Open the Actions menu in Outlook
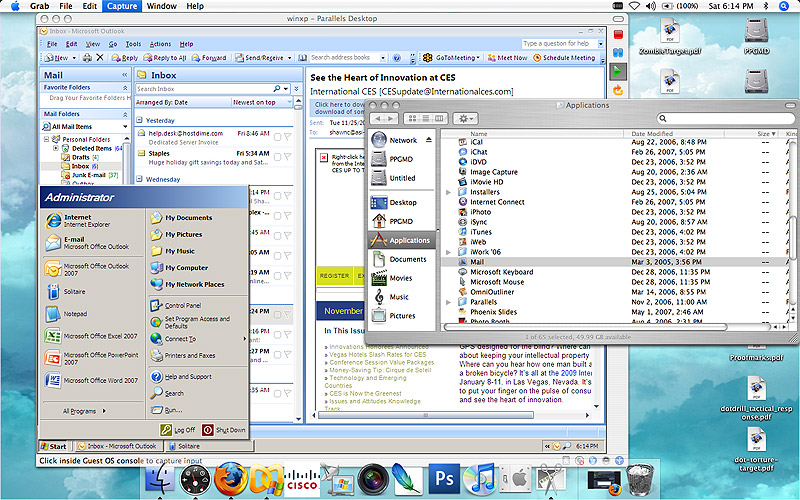This screenshot has height=500, width=800. coord(160,44)
